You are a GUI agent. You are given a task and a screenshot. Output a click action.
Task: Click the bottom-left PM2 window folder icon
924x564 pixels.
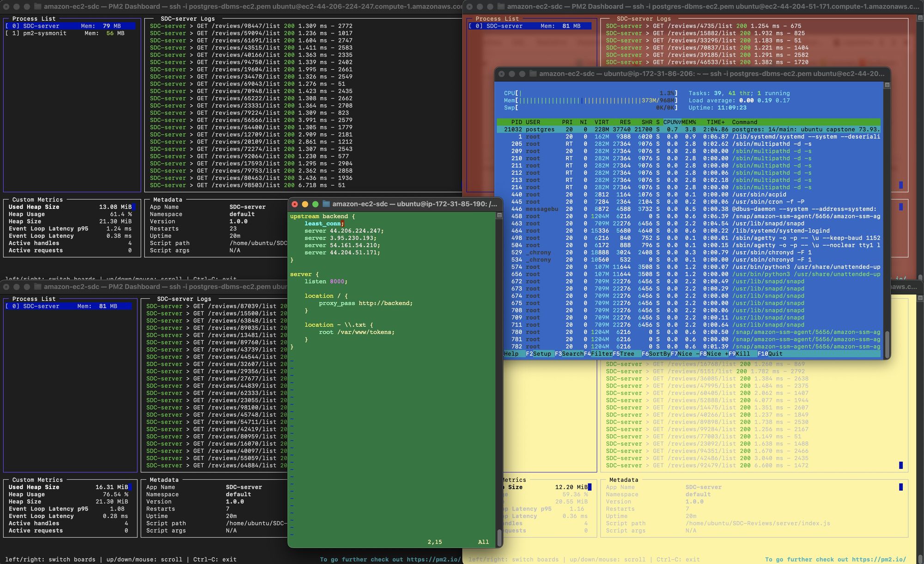coord(38,287)
